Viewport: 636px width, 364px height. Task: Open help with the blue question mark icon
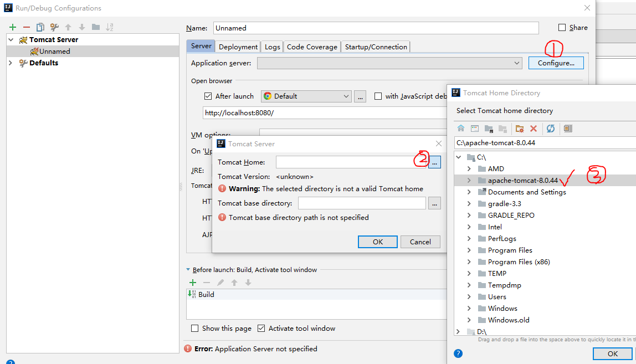point(458,353)
